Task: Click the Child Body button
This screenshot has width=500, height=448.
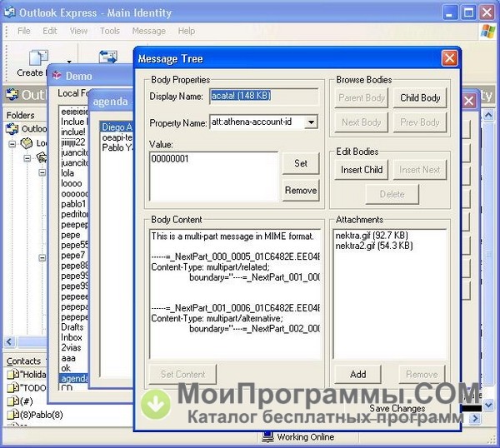Action: (420, 97)
